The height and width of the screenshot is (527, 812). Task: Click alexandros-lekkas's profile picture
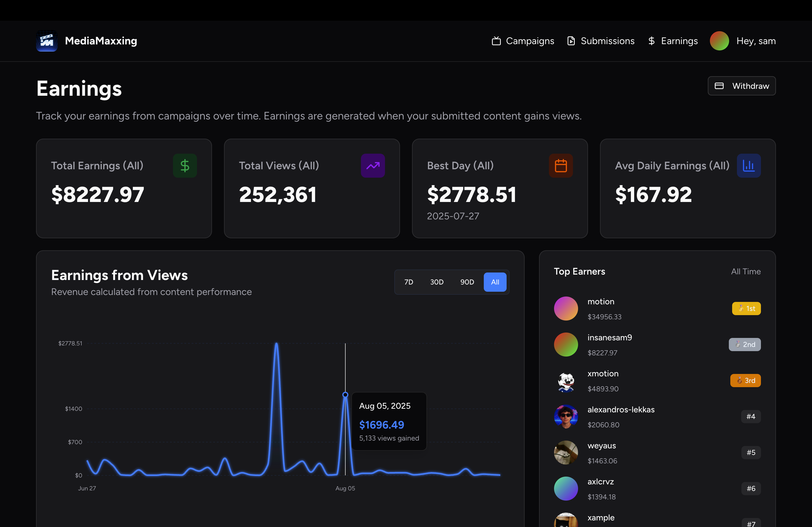(566, 417)
